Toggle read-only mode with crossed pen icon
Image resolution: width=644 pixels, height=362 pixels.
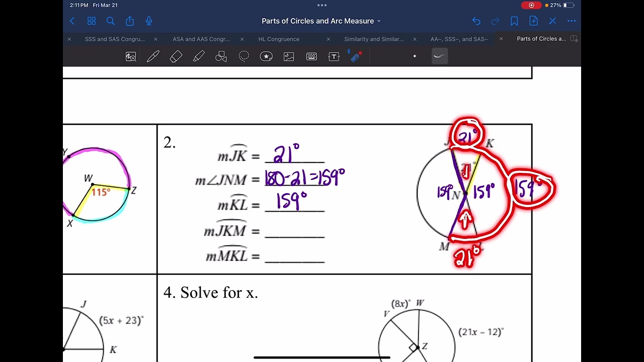pyautogui.click(x=552, y=21)
